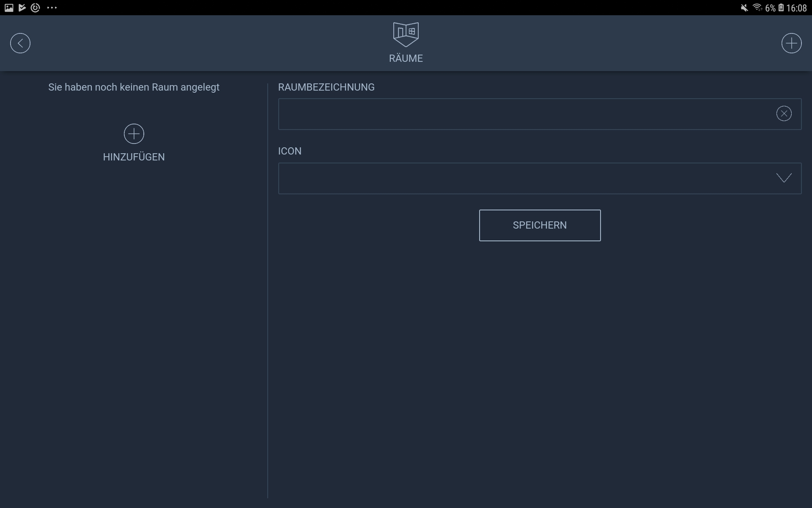Tap the Play Store notification icon
The image size is (812, 508).
[x=22, y=8]
